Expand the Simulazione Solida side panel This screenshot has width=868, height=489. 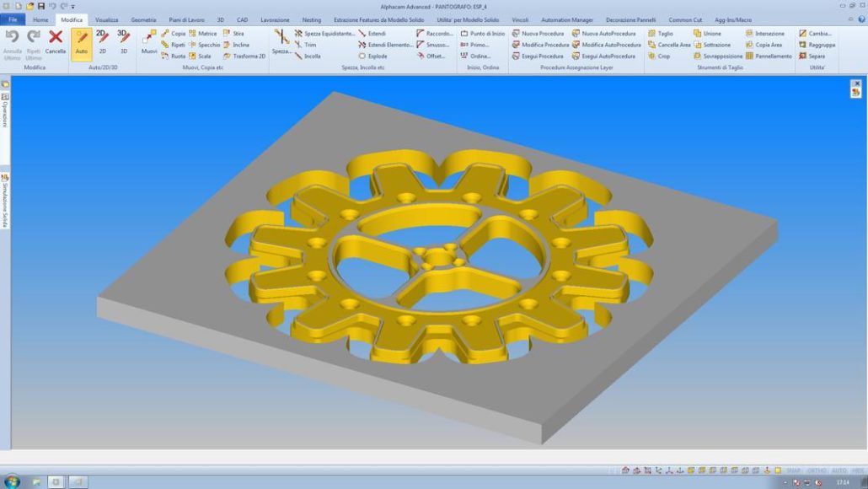click(5, 201)
